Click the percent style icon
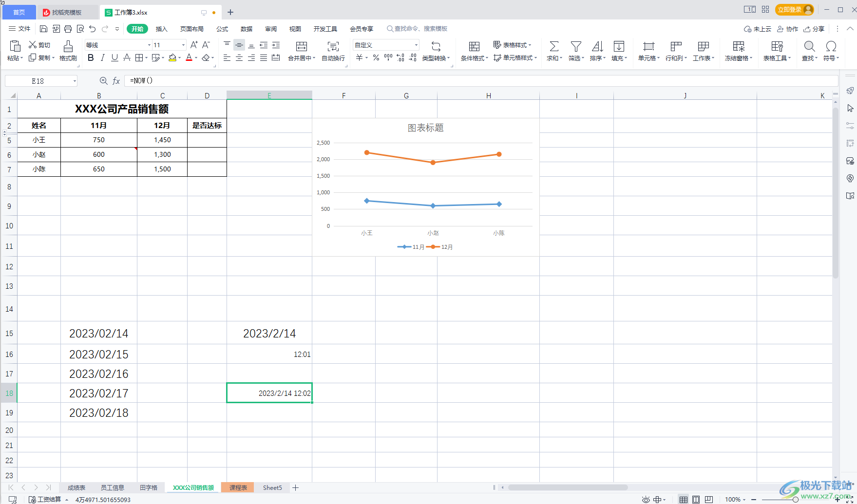The height and width of the screenshot is (504, 857). click(376, 58)
